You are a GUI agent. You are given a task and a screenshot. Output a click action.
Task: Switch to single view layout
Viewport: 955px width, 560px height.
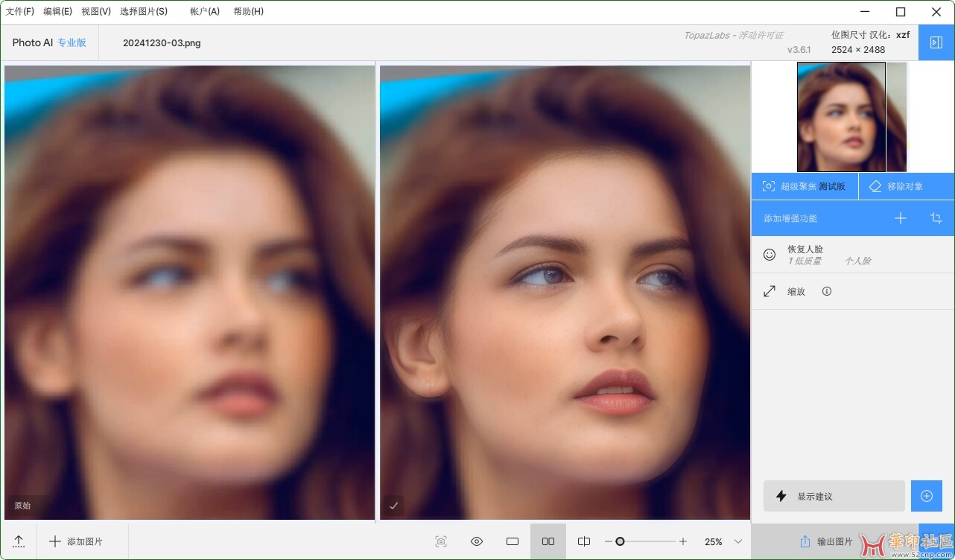tap(513, 541)
